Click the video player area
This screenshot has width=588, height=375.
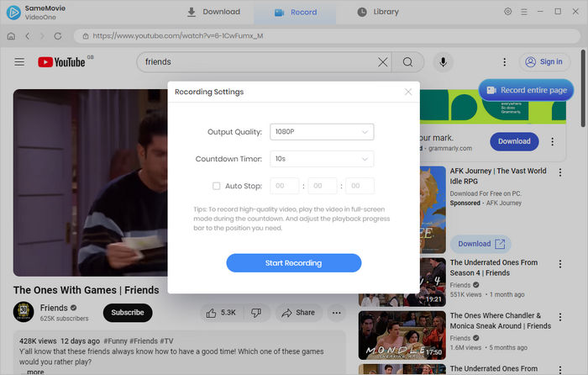click(x=91, y=182)
